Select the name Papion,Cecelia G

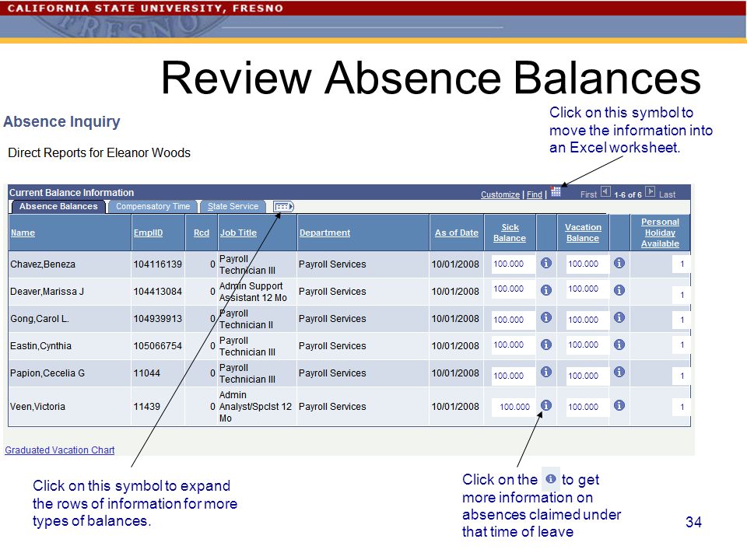click(x=47, y=373)
